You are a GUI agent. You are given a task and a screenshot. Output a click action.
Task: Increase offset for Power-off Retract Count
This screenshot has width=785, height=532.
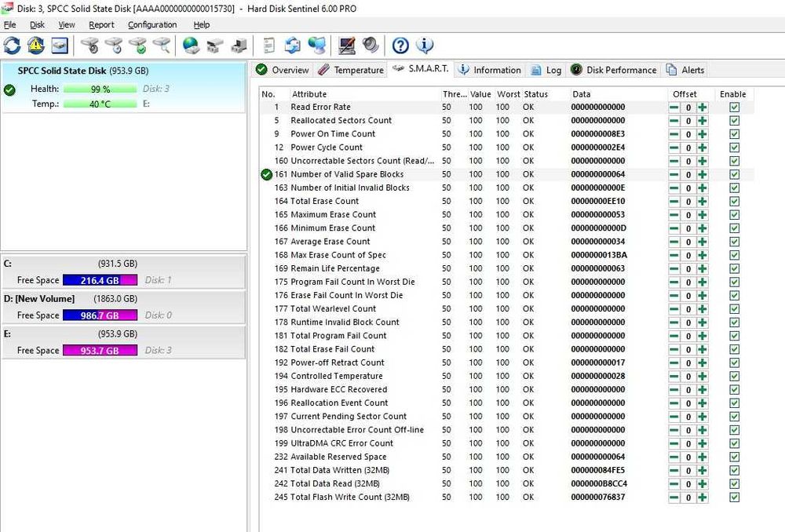click(x=703, y=363)
